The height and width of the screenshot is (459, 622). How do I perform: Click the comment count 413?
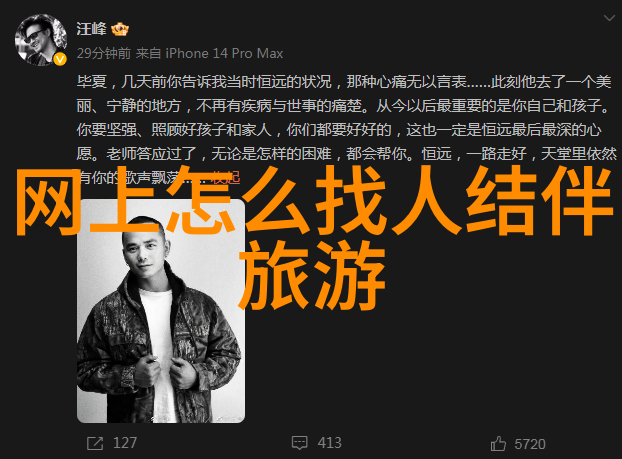330,443
